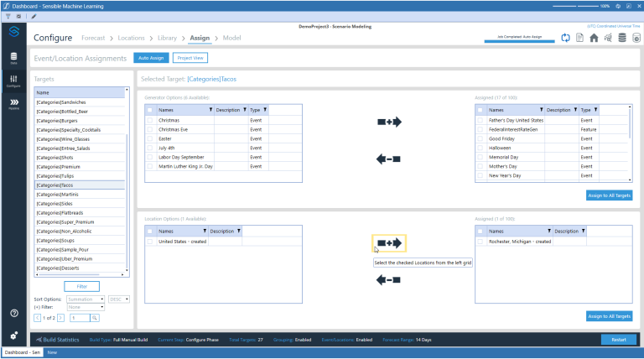Switch to the Model step tab
This screenshot has height=359, width=644.
[x=232, y=38]
